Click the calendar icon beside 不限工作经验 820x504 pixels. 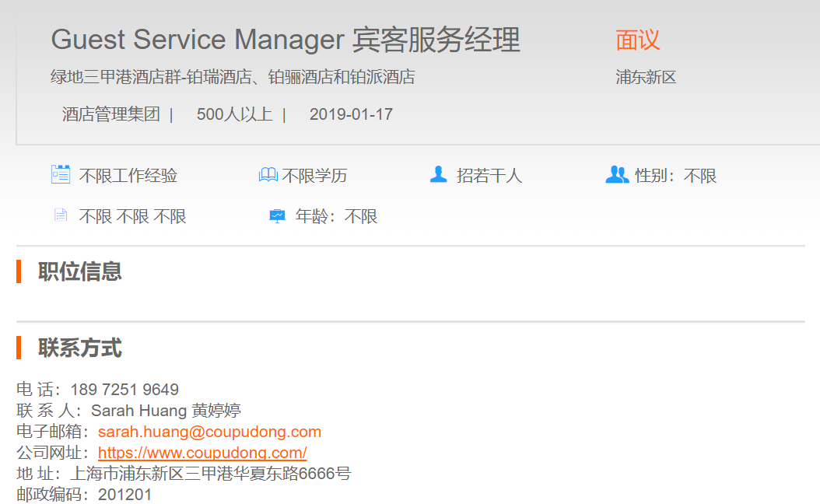[x=61, y=175]
